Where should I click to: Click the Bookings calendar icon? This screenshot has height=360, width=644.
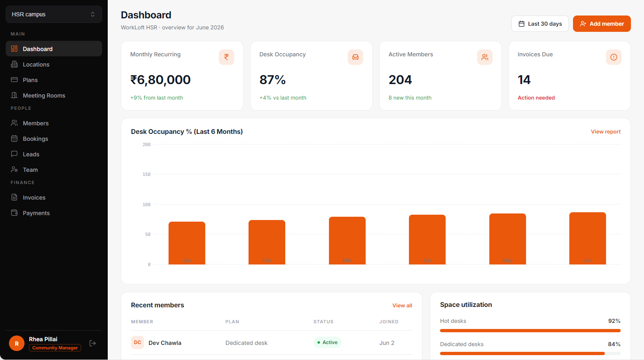click(x=14, y=138)
